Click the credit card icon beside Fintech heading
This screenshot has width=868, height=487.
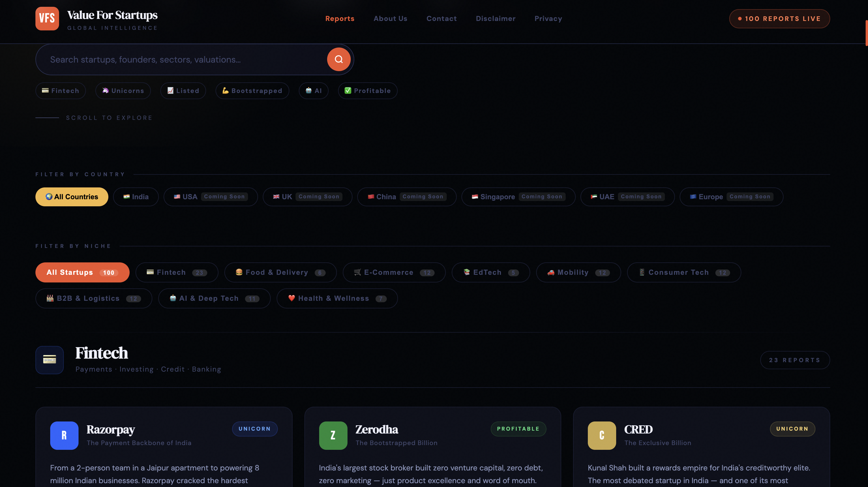tap(49, 360)
